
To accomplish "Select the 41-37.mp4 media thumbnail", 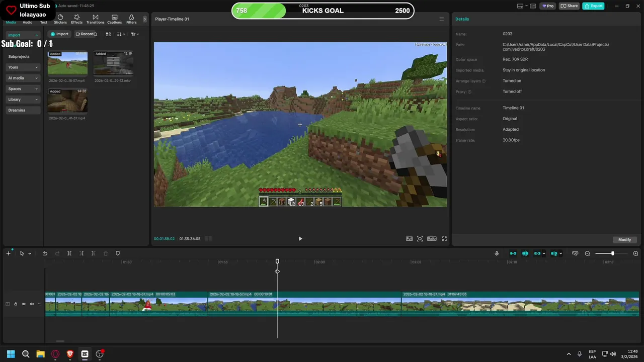I will coord(67,101).
